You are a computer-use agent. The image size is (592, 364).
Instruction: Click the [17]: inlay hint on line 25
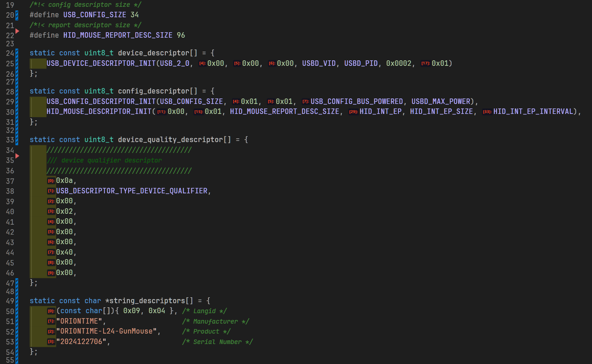[x=426, y=63]
